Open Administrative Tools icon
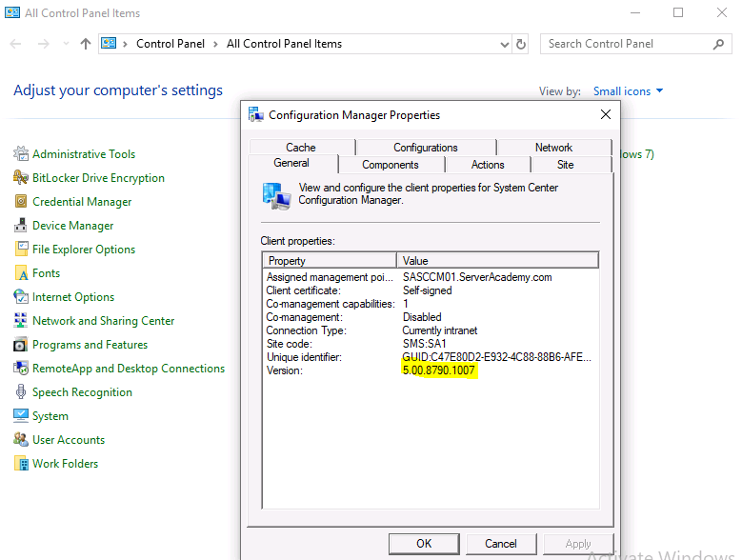 pos(21,153)
